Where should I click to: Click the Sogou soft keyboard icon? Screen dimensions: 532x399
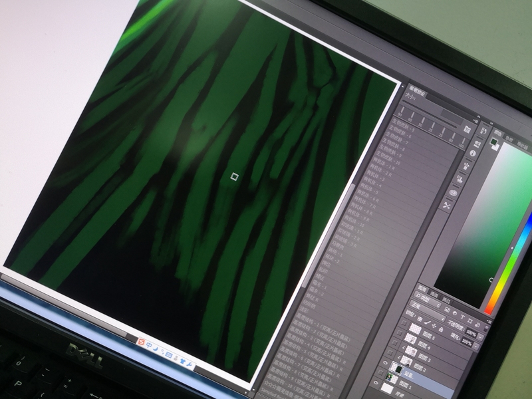click(169, 355)
